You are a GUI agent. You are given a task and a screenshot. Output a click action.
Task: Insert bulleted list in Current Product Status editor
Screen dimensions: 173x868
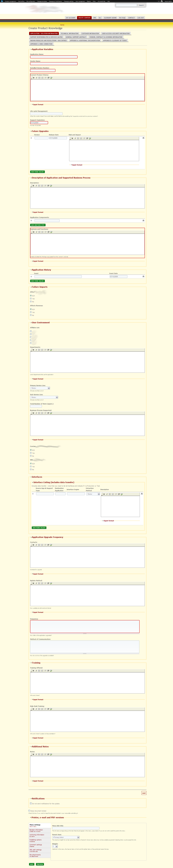pos(39,78)
